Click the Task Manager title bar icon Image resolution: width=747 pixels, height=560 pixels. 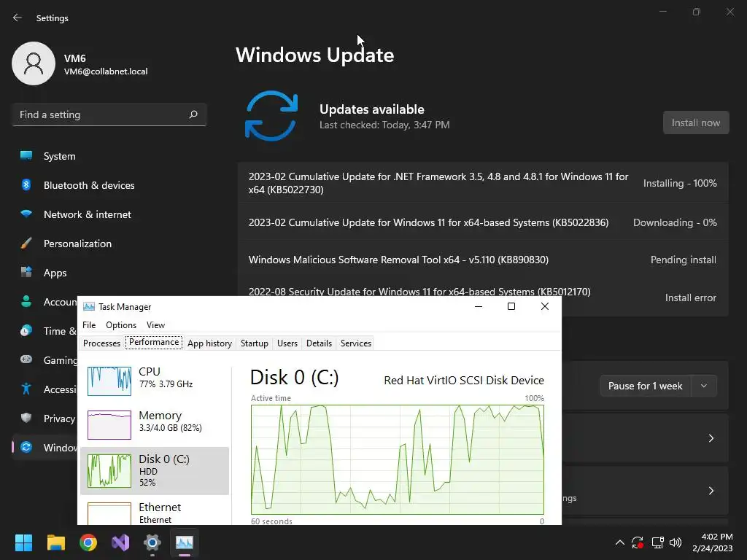[88, 307]
